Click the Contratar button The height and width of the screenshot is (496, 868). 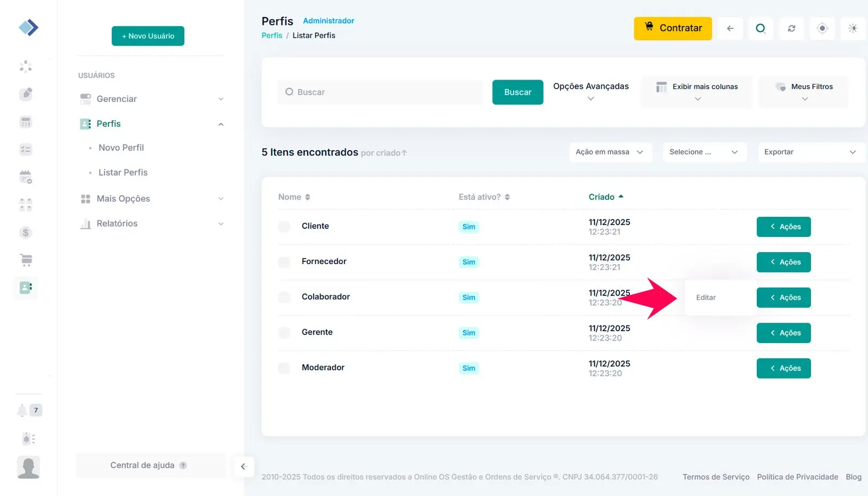(x=673, y=28)
